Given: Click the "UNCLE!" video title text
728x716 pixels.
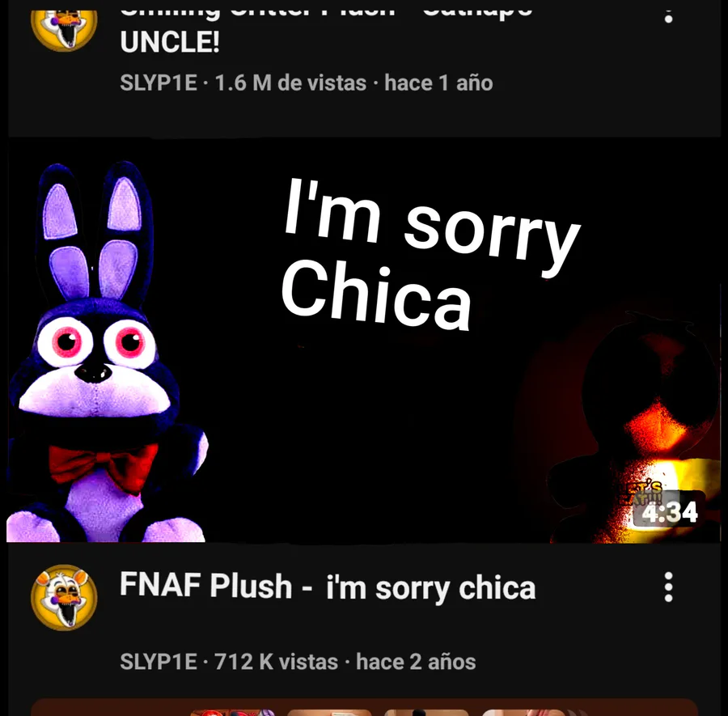Looking at the screenshot, I should coord(170,42).
